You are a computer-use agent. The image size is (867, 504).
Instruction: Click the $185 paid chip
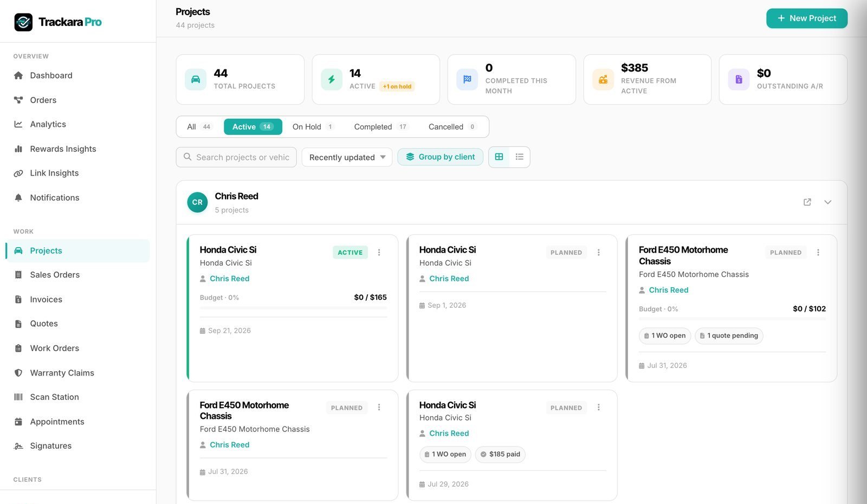[500, 454]
